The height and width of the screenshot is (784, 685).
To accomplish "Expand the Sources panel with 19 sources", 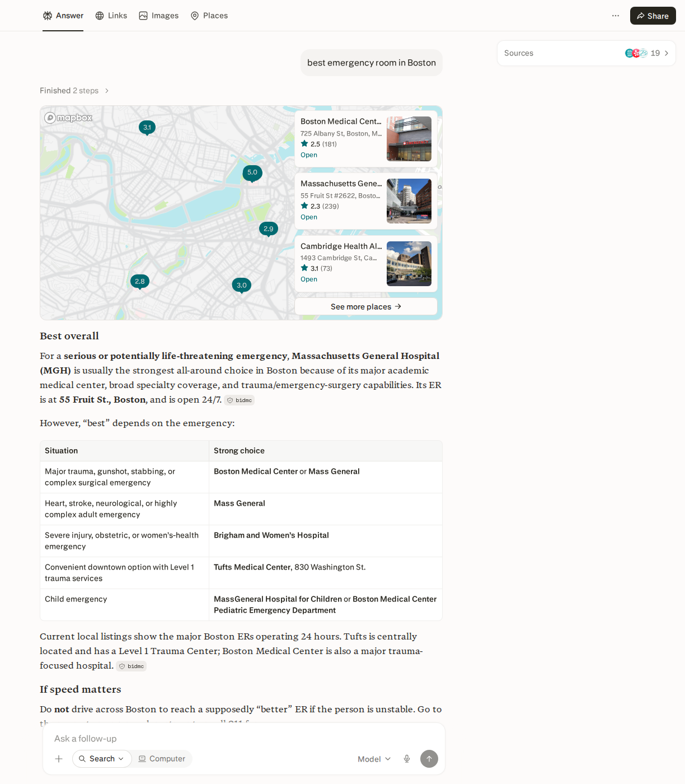I will 586,53.
